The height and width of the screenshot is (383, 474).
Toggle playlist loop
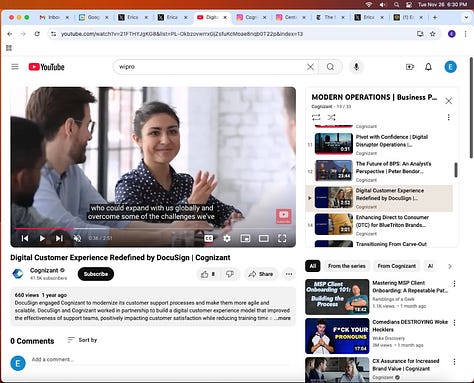(x=316, y=117)
